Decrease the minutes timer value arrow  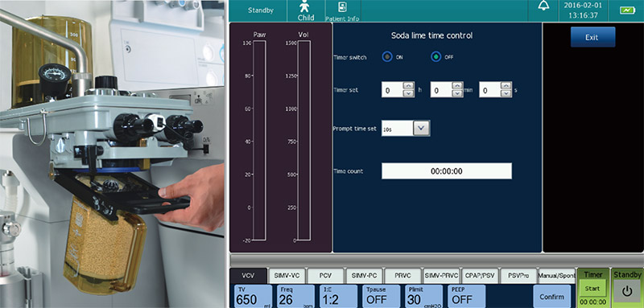[x=457, y=93]
